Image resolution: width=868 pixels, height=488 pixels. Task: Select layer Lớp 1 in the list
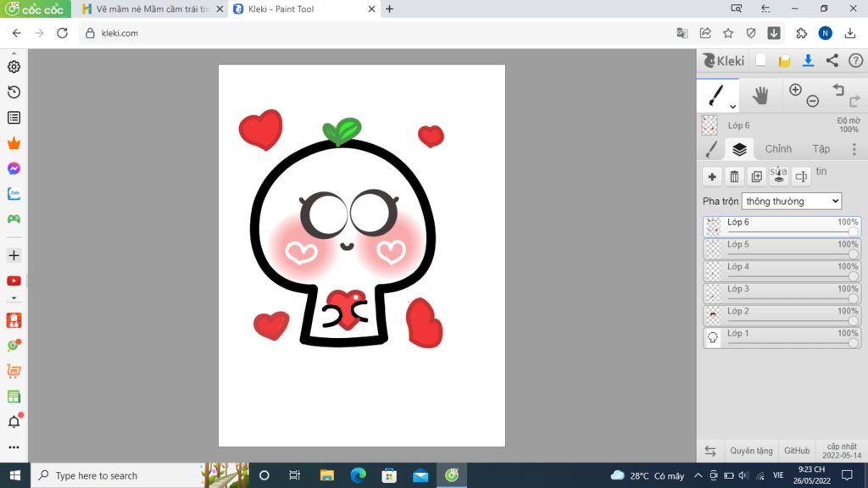[x=782, y=337]
